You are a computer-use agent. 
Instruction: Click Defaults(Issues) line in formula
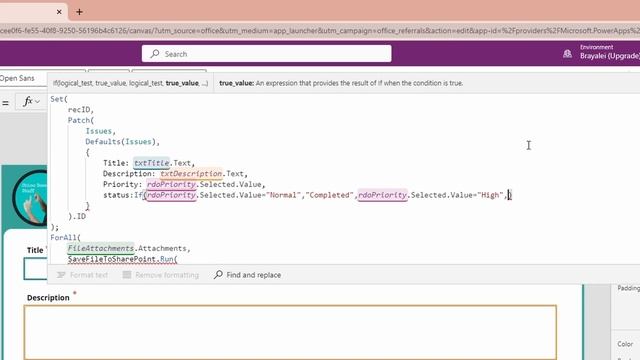coord(122,142)
